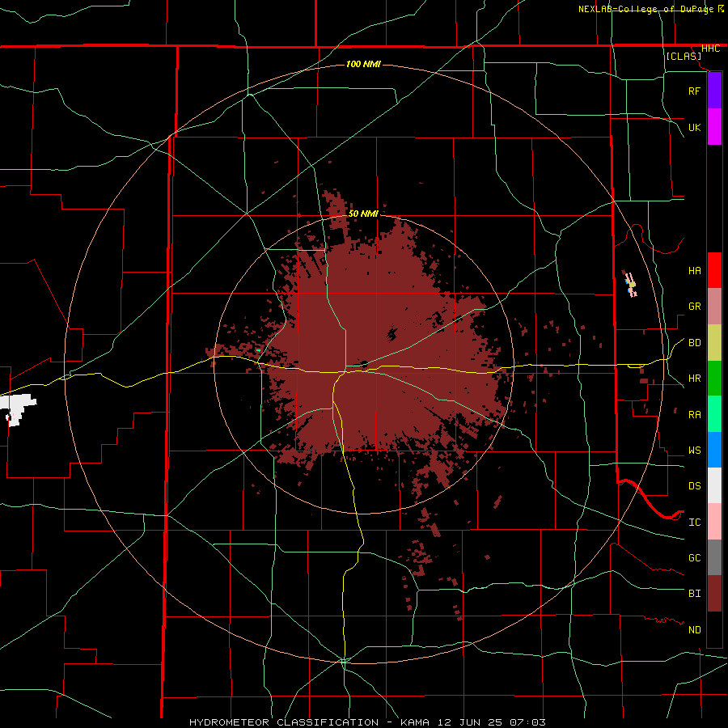Click the RA legend color swatch
The height and width of the screenshot is (728, 728).
tap(714, 414)
